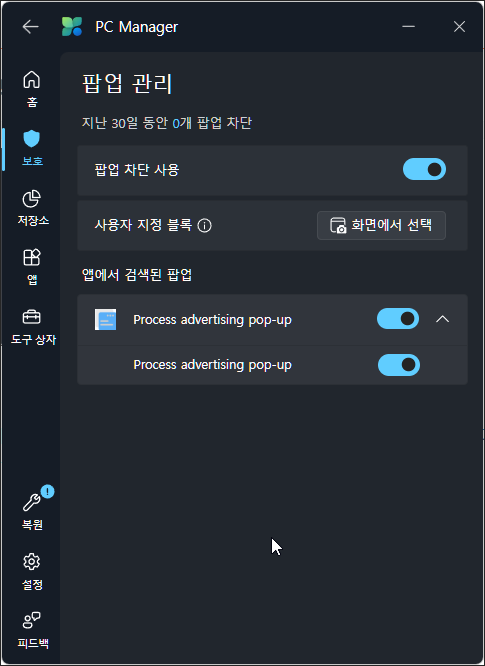Go back with the arrow icon
485x666 pixels.
31,27
